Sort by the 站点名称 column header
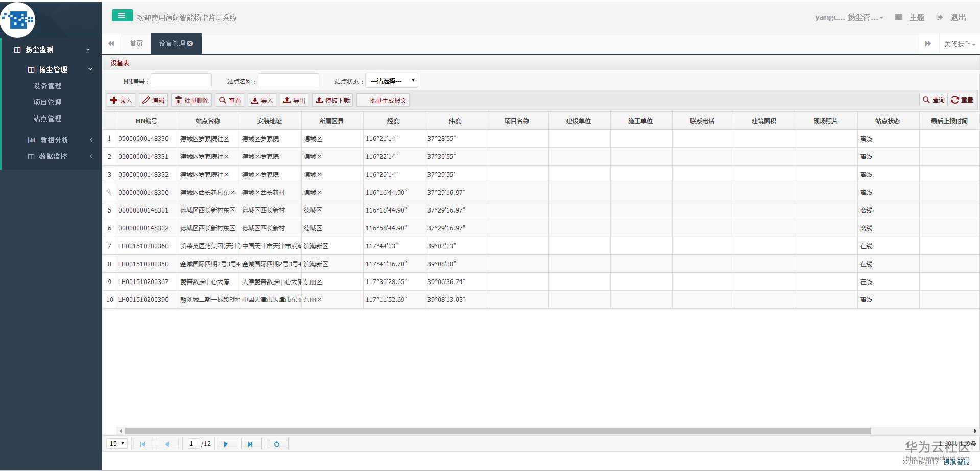Image resolution: width=980 pixels, height=471 pixels. 208,121
